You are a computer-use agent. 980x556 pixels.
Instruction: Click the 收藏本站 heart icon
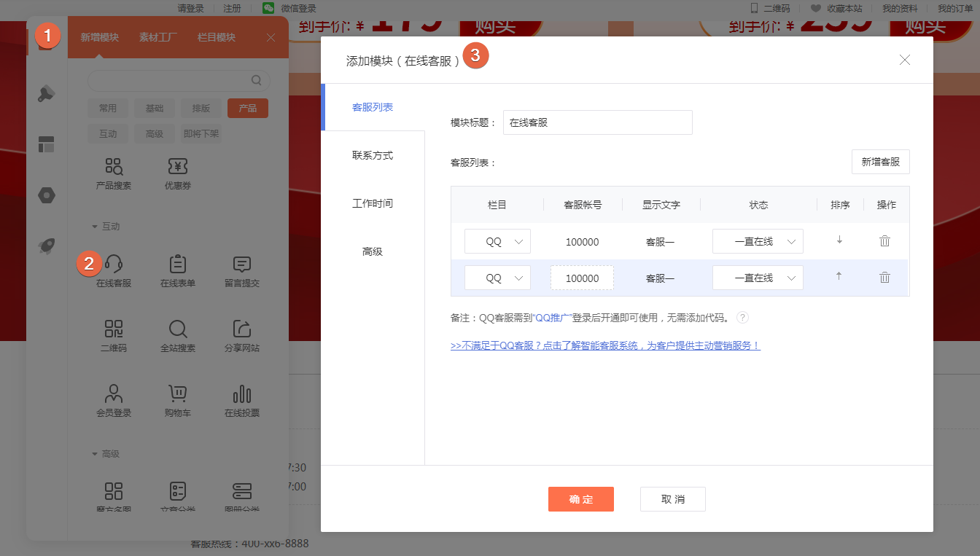point(816,8)
